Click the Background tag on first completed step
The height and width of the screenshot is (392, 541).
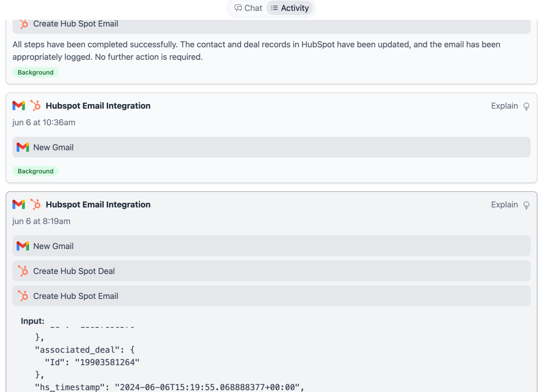pyautogui.click(x=35, y=72)
